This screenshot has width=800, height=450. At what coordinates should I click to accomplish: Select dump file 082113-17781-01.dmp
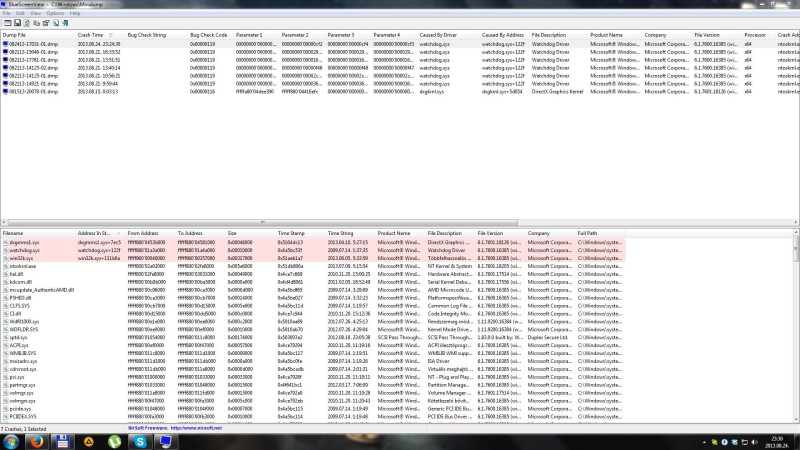click(33, 60)
